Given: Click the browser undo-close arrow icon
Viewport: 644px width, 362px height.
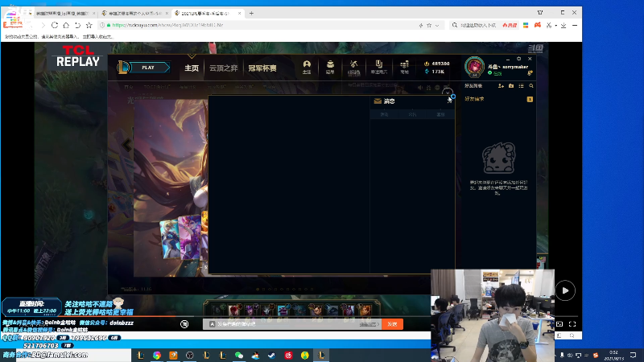Looking at the screenshot, I should (77, 25).
